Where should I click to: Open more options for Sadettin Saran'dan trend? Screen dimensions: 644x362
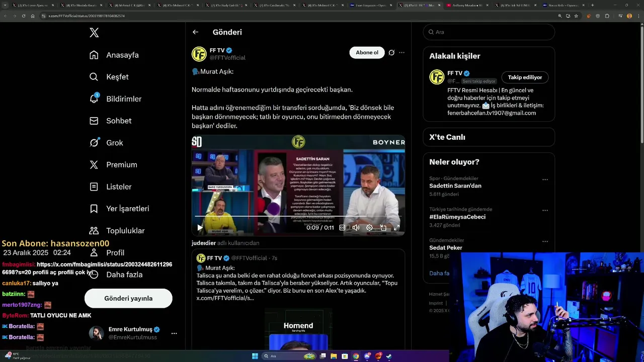coord(545,179)
